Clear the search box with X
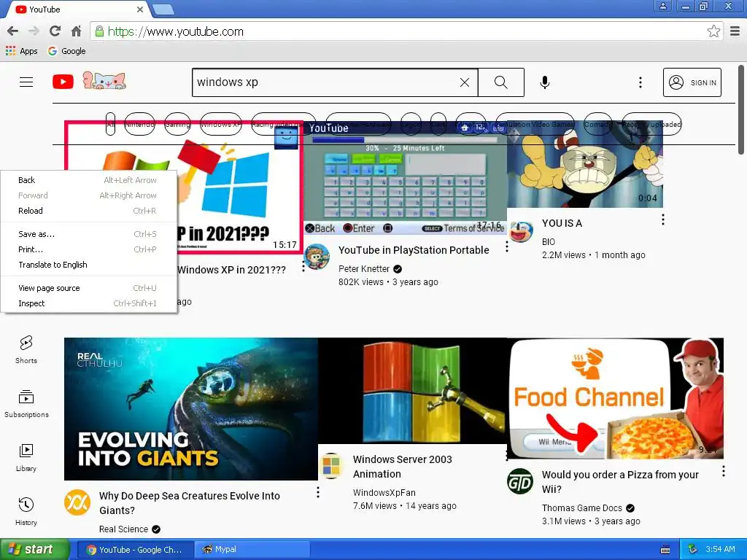Image resolution: width=747 pixels, height=560 pixels. click(465, 82)
